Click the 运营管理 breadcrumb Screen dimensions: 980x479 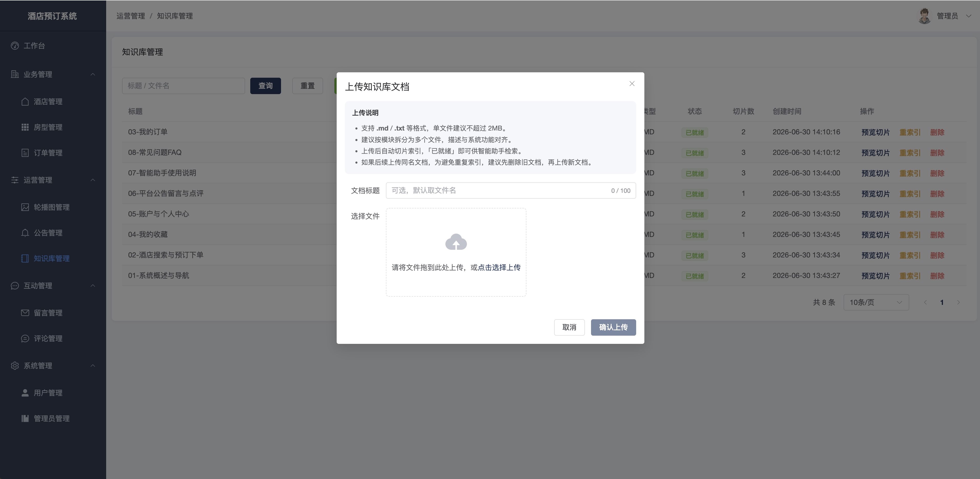click(x=131, y=16)
